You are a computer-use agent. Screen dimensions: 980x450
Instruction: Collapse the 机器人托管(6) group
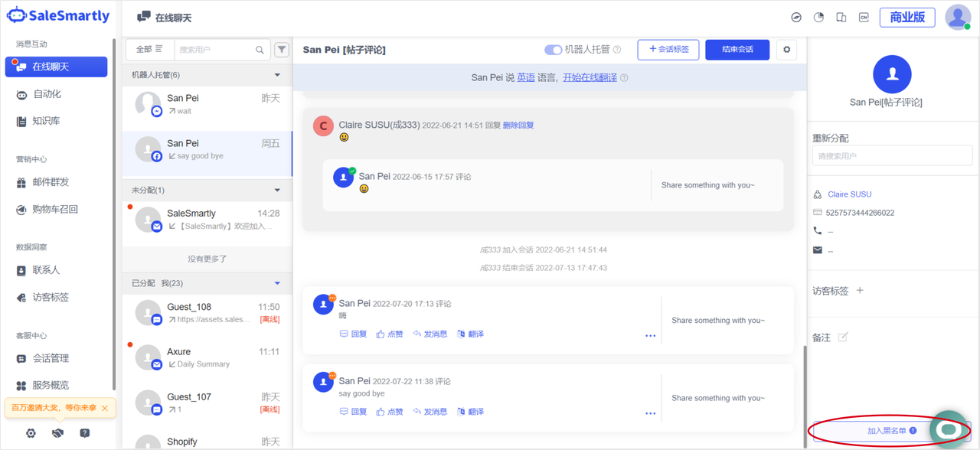tap(277, 75)
